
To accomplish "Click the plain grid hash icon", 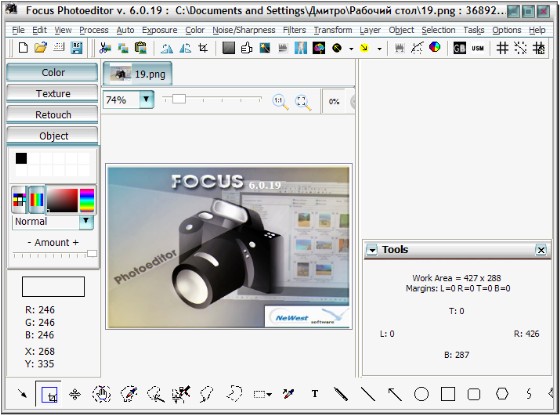I will (x=502, y=48).
